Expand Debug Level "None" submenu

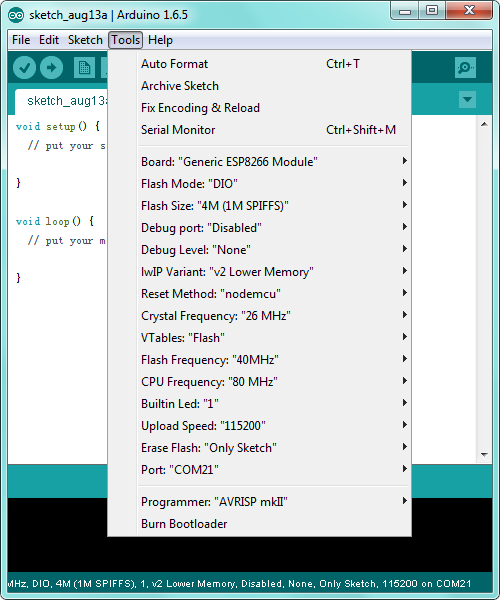[259, 249]
